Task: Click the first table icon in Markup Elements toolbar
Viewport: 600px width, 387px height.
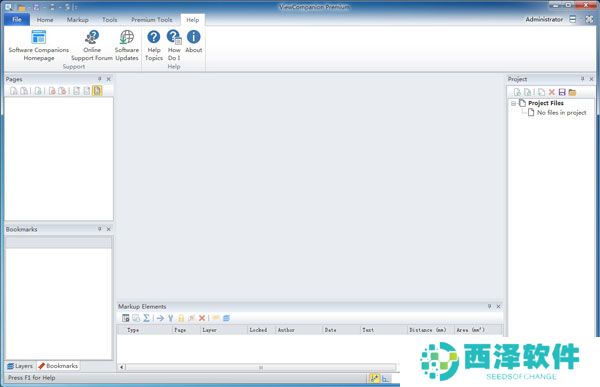Action: tap(126, 318)
